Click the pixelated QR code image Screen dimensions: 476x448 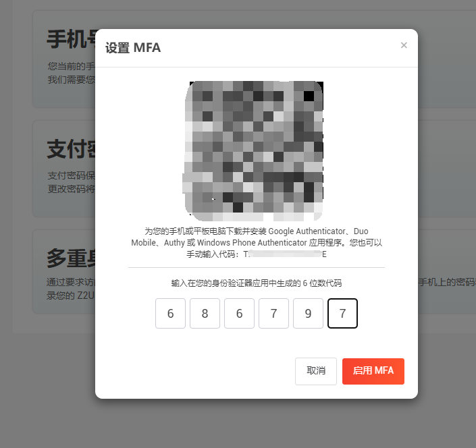(x=254, y=150)
